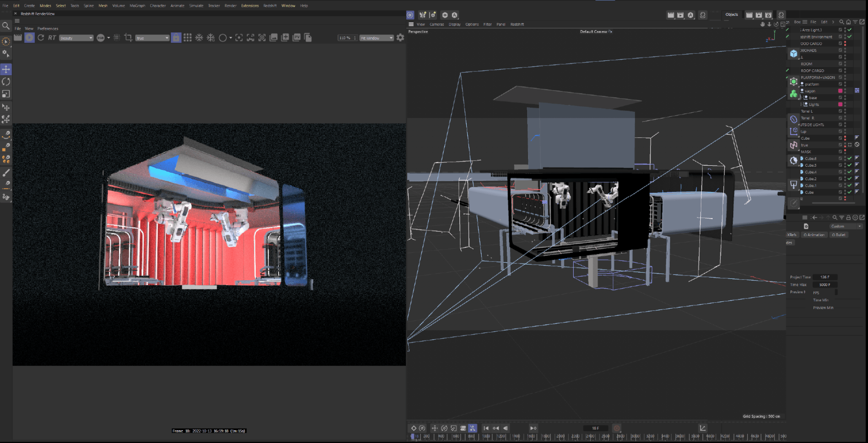Toggle the RT realtime render mode

coord(52,38)
